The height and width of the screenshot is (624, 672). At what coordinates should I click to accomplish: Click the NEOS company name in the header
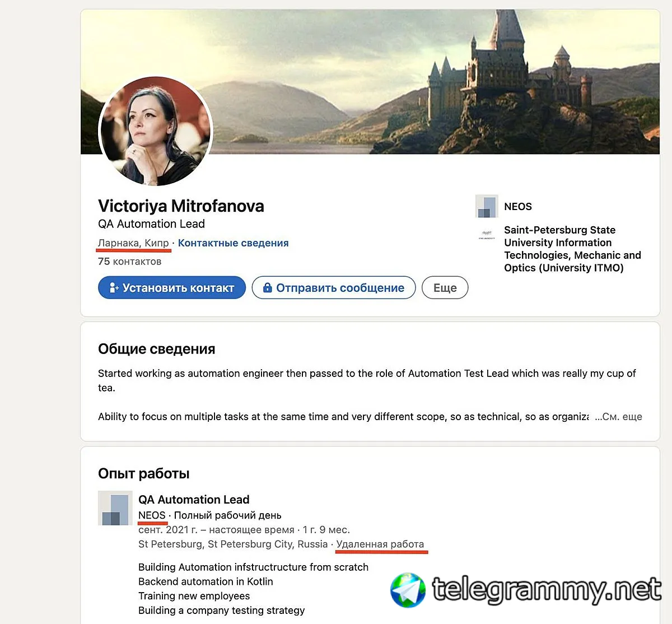click(518, 207)
